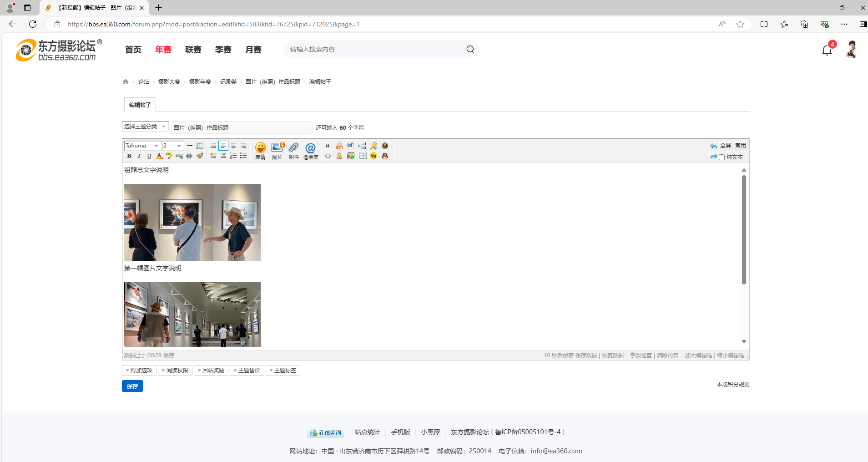Apply bold formatting with B icon

[x=129, y=156]
